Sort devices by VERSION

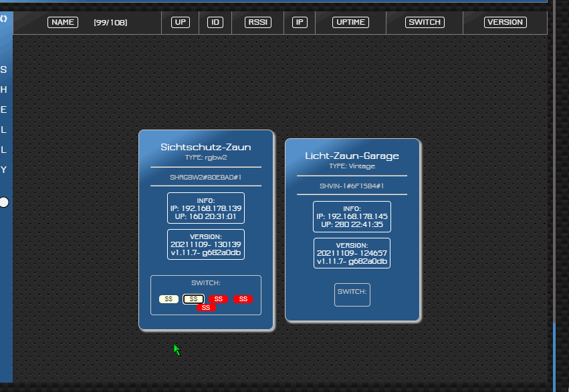(505, 22)
